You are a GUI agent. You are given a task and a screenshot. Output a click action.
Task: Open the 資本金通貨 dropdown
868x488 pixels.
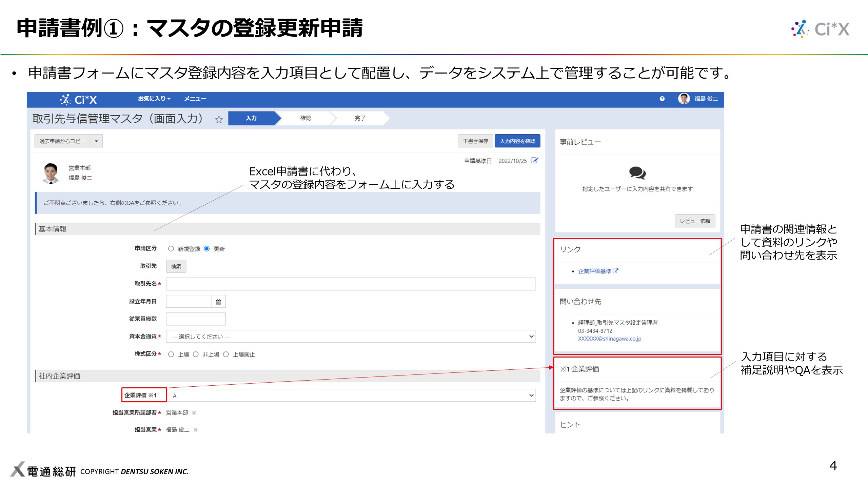[351, 337]
